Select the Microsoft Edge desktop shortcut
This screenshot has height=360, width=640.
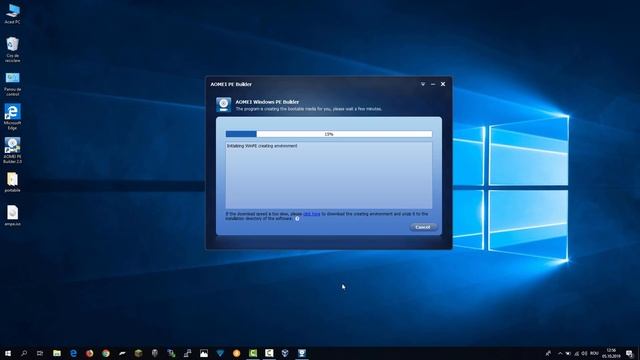13,117
